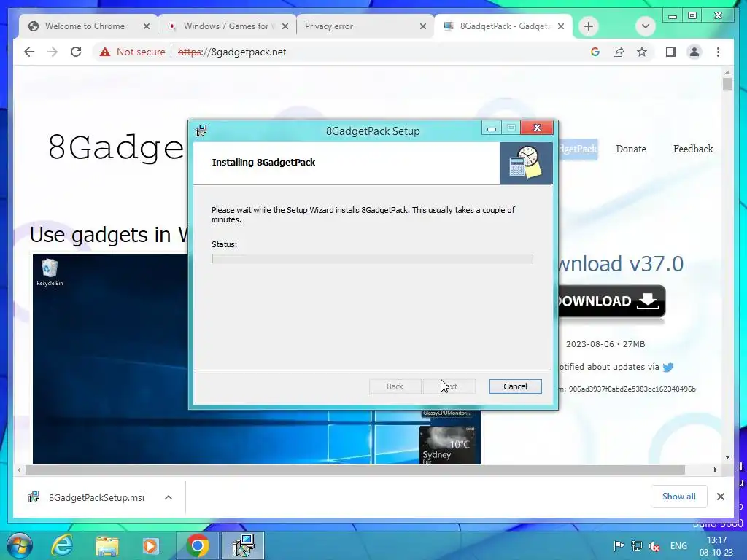Open the tab search dropdown
The width and height of the screenshot is (747, 560).
coord(645,26)
